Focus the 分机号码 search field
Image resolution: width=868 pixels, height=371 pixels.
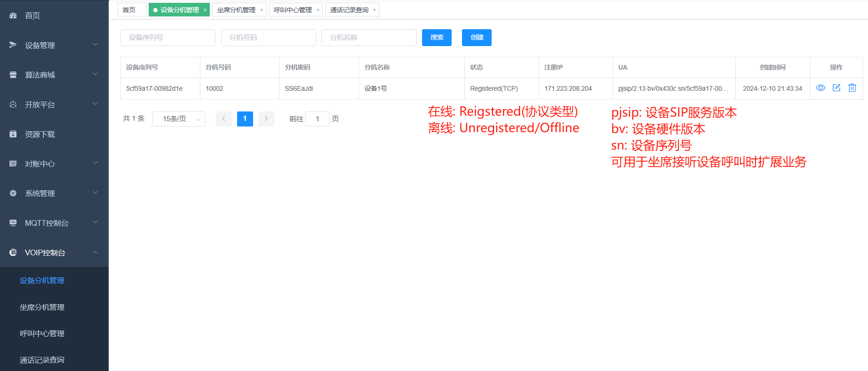tap(269, 38)
